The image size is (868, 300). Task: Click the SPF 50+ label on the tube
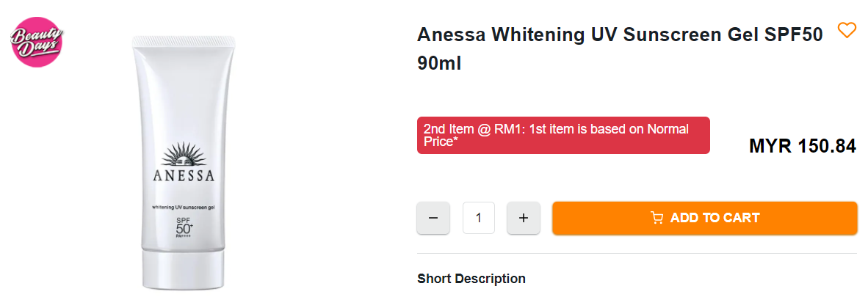click(x=184, y=227)
